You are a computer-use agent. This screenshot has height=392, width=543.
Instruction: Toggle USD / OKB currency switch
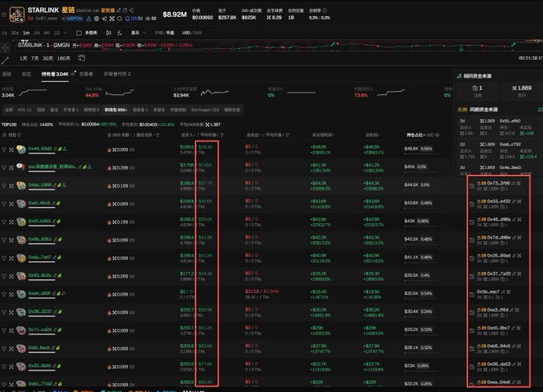(x=191, y=33)
